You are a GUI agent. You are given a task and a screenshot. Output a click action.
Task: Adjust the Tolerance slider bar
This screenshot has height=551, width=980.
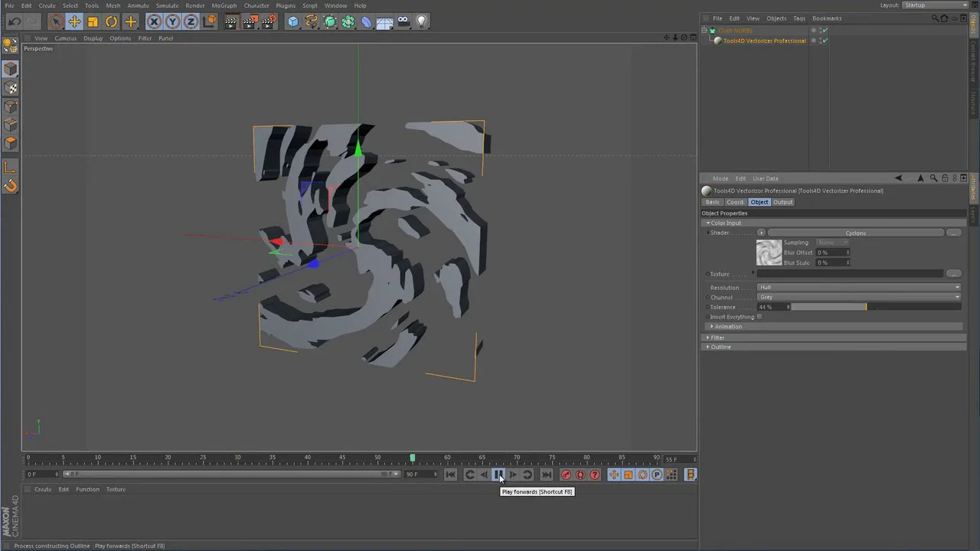point(875,307)
